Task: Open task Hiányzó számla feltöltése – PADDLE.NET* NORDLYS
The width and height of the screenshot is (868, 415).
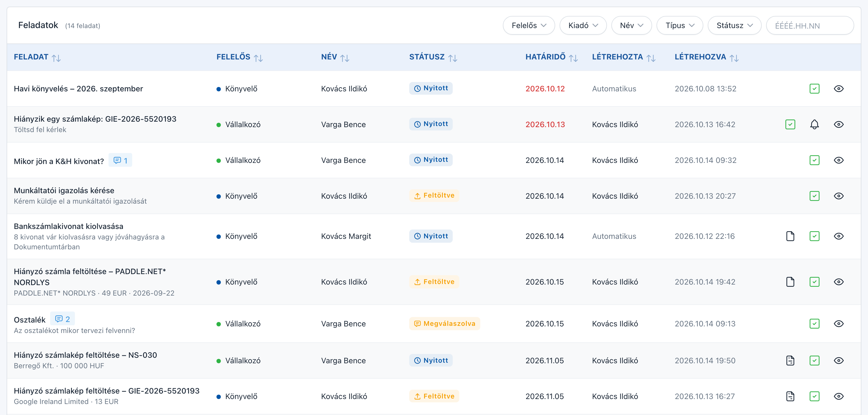Action: (89, 277)
